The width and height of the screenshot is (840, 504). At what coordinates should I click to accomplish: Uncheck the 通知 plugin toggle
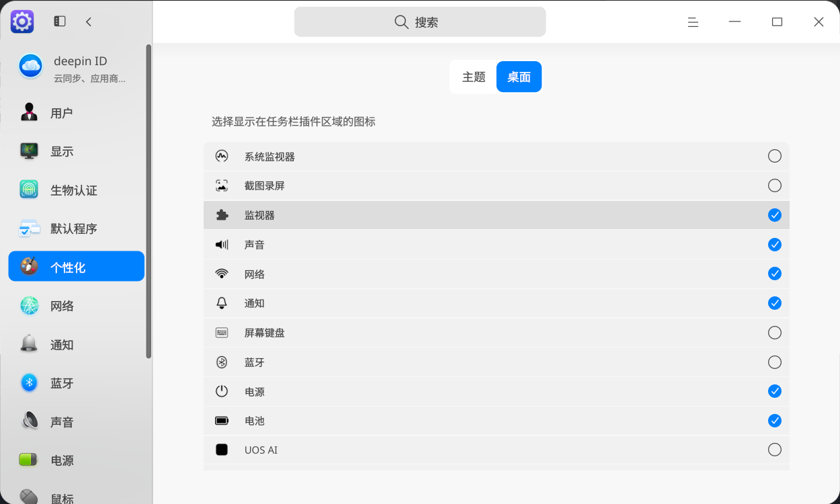(775, 303)
